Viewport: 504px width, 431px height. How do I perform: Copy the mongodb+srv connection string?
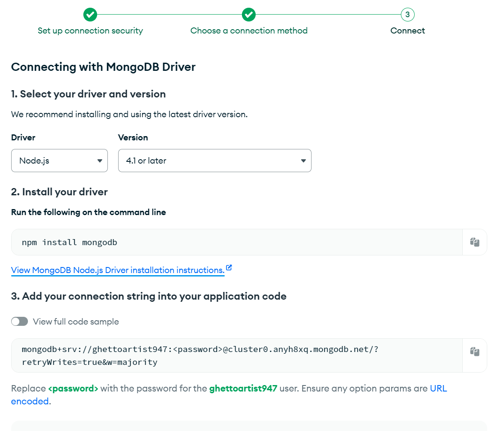click(474, 352)
